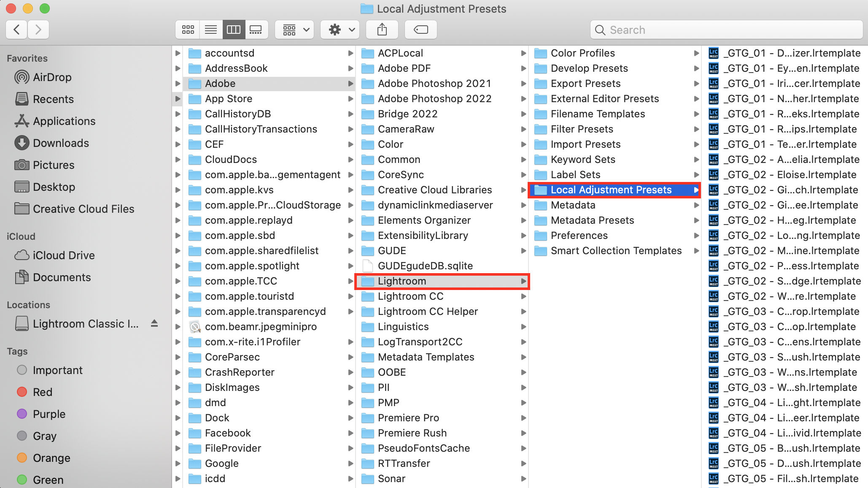Viewport: 868px width, 488px height.
Task: Select the CrashReporter folder
Action: tap(269, 372)
